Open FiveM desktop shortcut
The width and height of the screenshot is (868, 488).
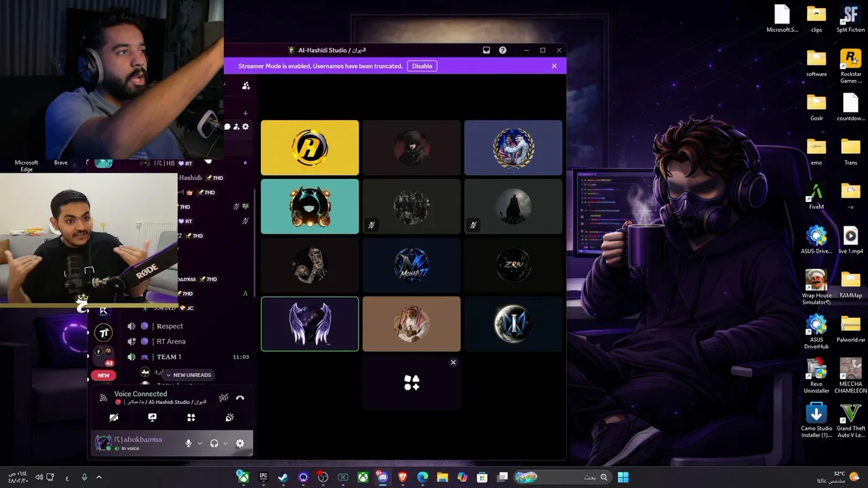(x=816, y=197)
